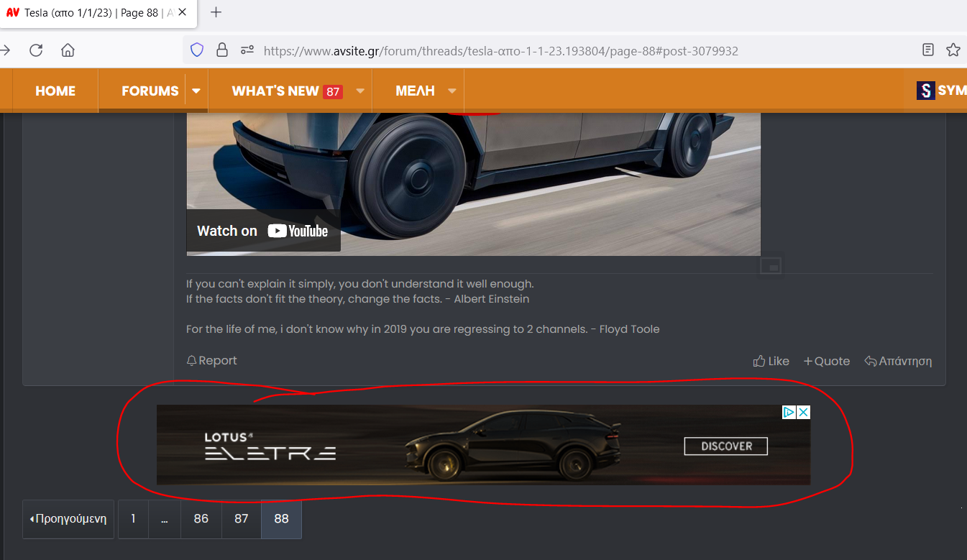Expand the Forums dropdown arrow
Image resolution: width=967 pixels, height=560 pixels.
click(196, 91)
